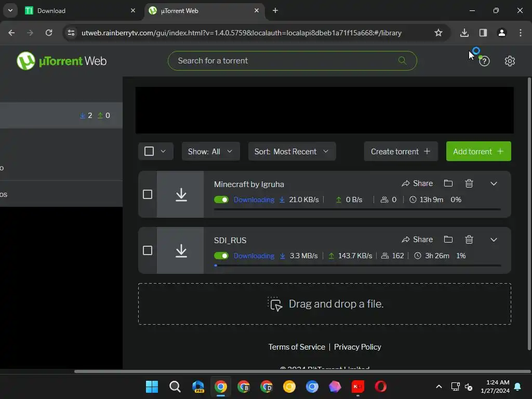Open the Show: All filter dropdown
532x399 pixels.
click(x=211, y=151)
